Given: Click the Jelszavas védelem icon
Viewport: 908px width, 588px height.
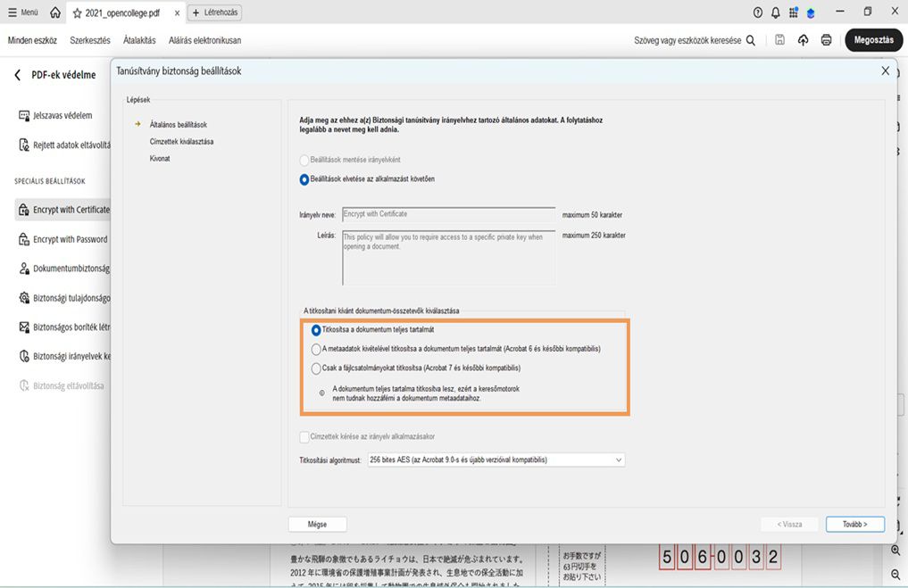Looking at the screenshot, I should pos(24,115).
